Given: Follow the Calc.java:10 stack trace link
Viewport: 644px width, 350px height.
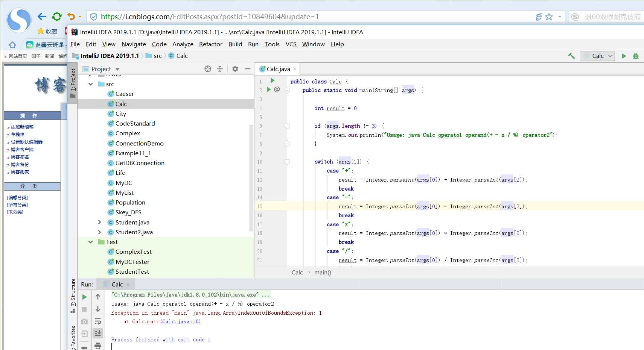Looking at the screenshot, I should (180, 321).
